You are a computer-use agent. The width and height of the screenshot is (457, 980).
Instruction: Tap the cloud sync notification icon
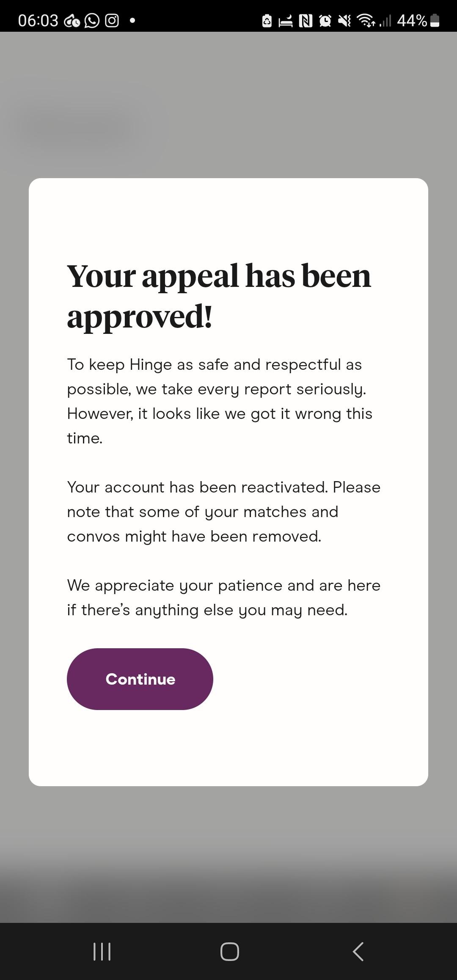pyautogui.click(x=72, y=21)
